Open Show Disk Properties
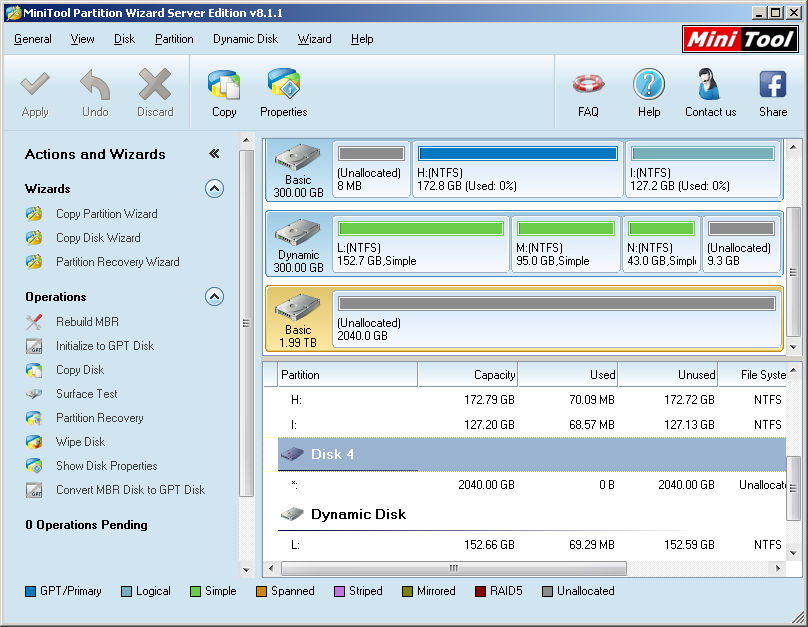Image resolution: width=808 pixels, height=627 pixels. (107, 466)
